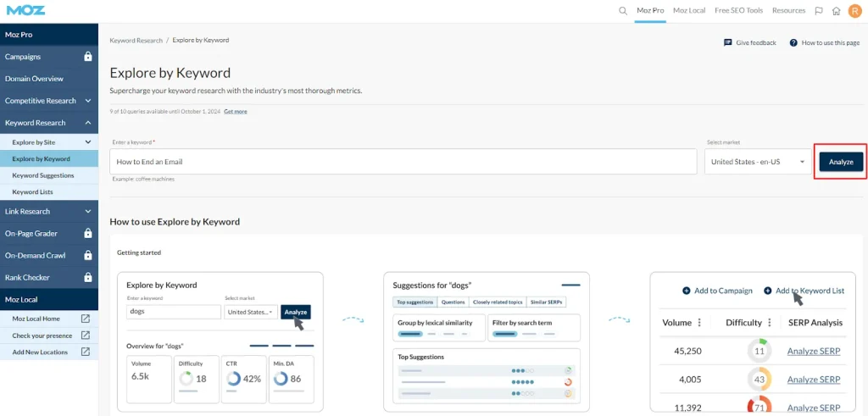Open Resources menu

[789, 10]
